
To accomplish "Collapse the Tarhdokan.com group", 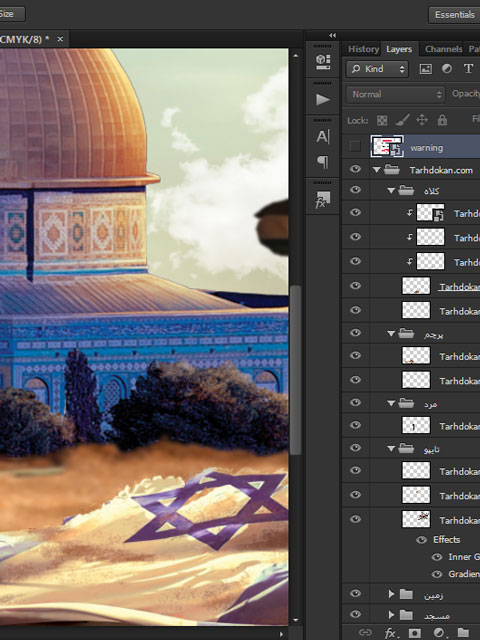I will click(376, 170).
